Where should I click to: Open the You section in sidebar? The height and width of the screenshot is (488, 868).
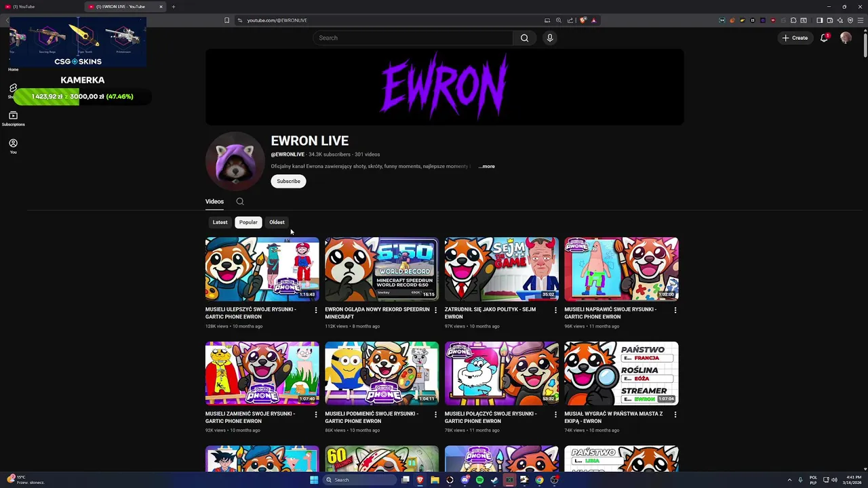click(x=13, y=146)
